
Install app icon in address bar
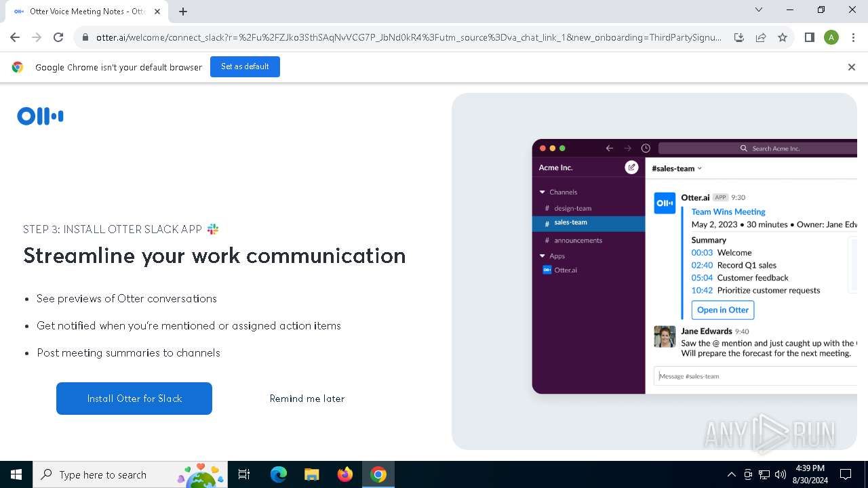click(x=739, y=38)
